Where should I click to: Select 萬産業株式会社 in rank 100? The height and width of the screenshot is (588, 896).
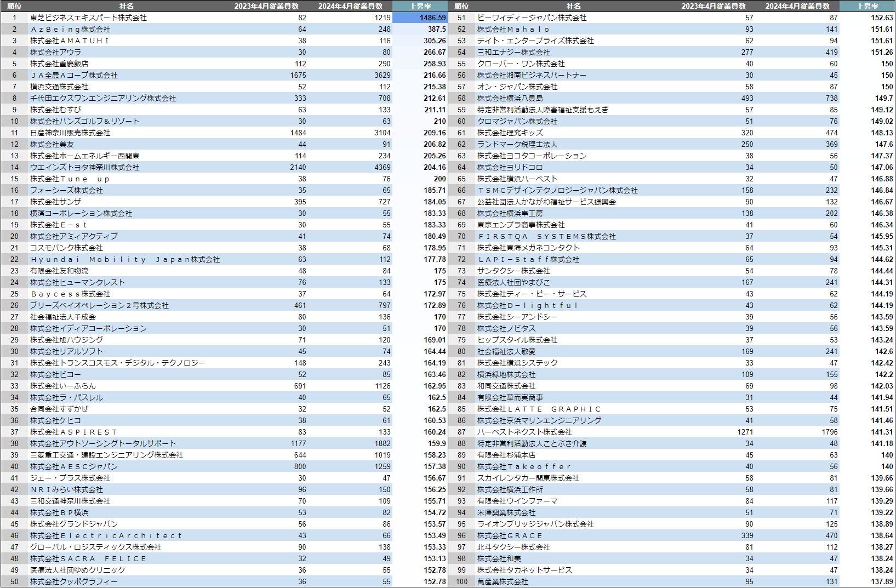point(503,581)
